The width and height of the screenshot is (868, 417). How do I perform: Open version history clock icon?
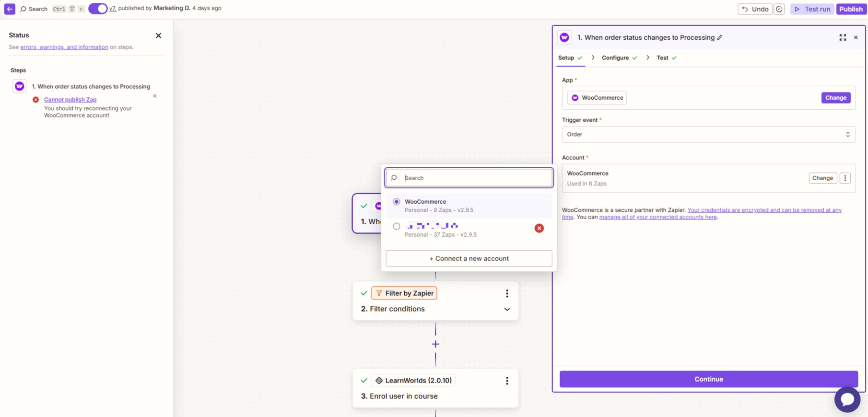779,9
